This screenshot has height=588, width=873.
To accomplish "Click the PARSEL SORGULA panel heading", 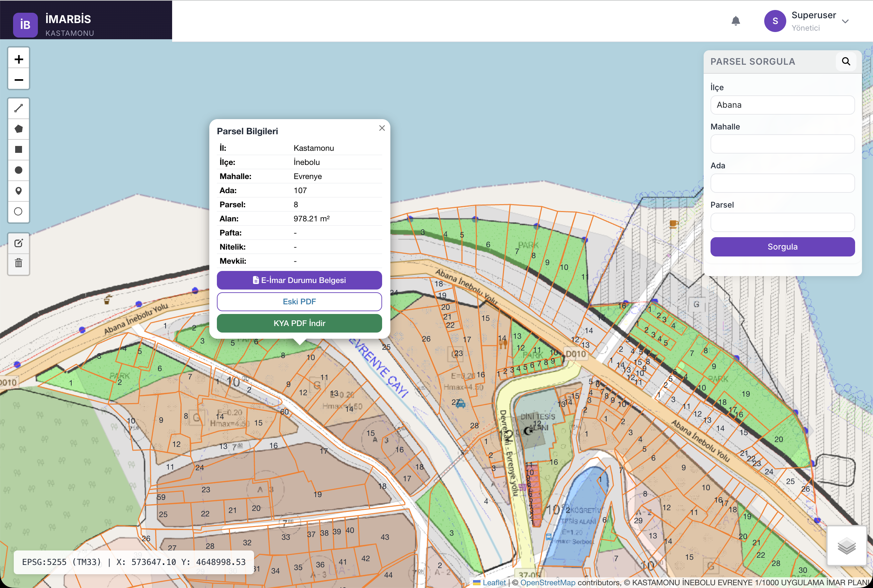I will [x=753, y=62].
